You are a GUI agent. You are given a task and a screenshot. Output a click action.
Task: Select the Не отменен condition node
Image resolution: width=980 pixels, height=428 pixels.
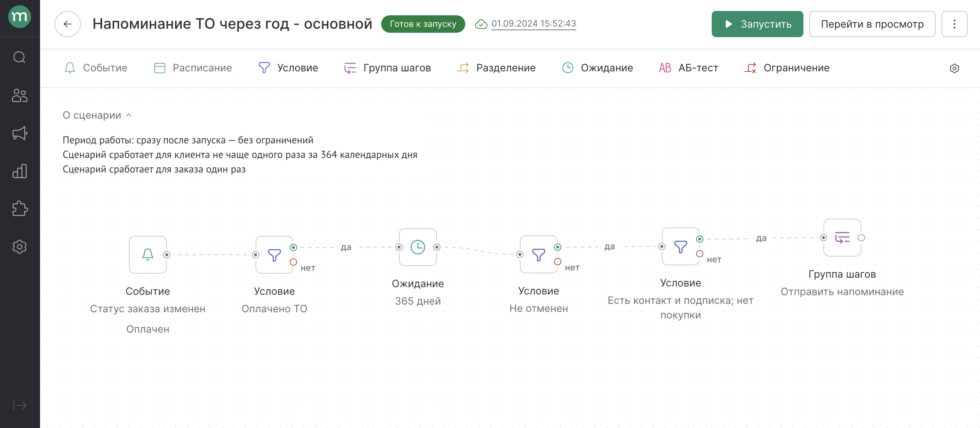(x=538, y=254)
